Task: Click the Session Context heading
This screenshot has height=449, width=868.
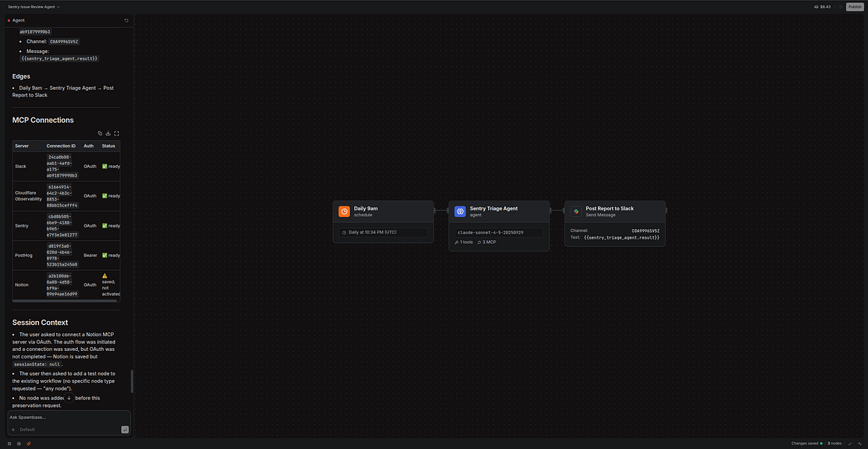Action: (40, 322)
